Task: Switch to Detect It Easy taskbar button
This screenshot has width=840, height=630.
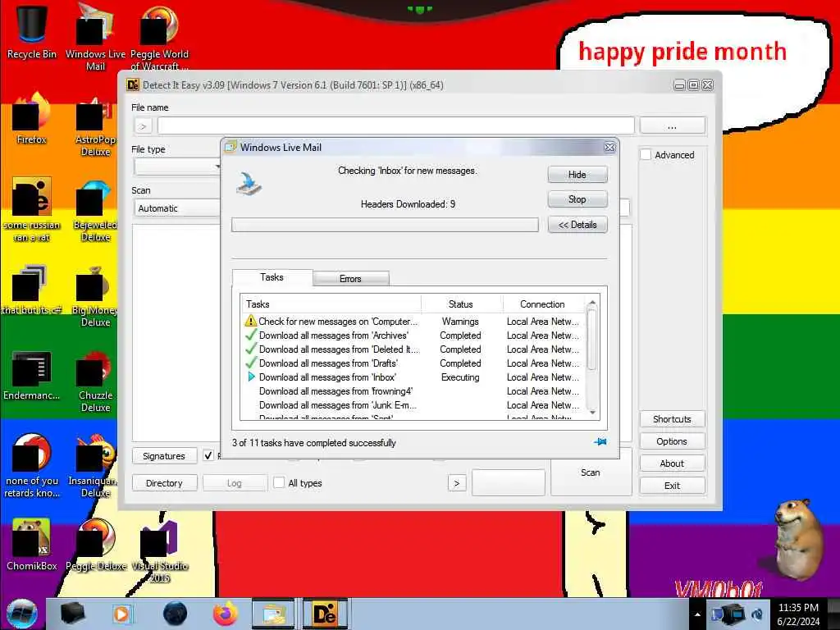Action: click(x=325, y=614)
